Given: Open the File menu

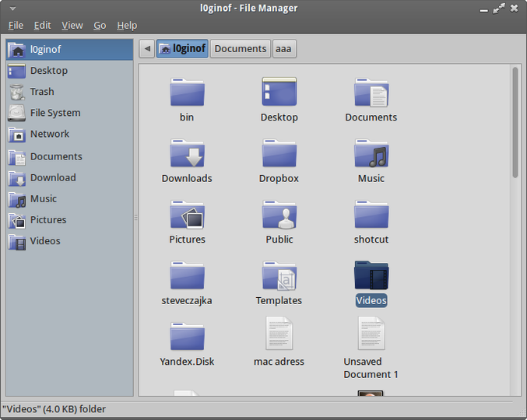Looking at the screenshot, I should click(16, 26).
